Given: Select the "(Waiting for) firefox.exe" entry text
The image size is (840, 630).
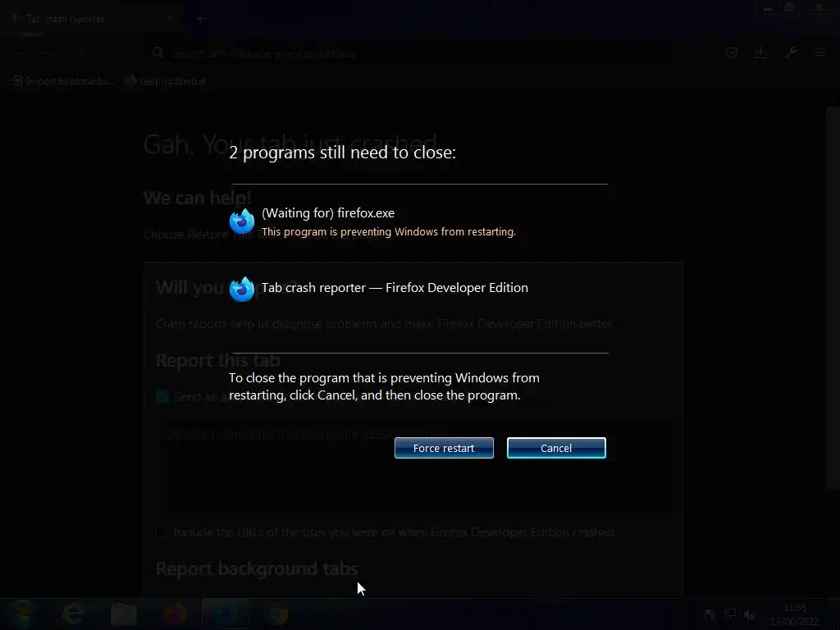Looking at the screenshot, I should (x=328, y=213).
